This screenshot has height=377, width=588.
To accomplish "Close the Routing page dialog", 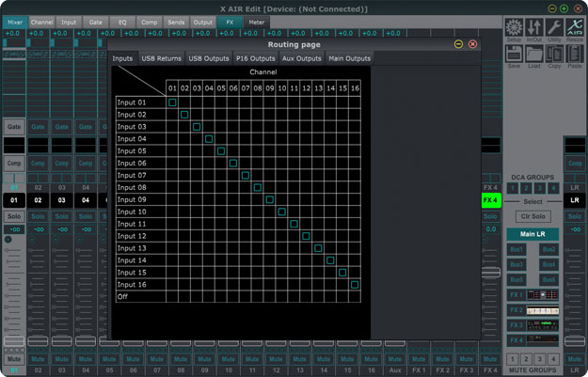I will click(472, 44).
